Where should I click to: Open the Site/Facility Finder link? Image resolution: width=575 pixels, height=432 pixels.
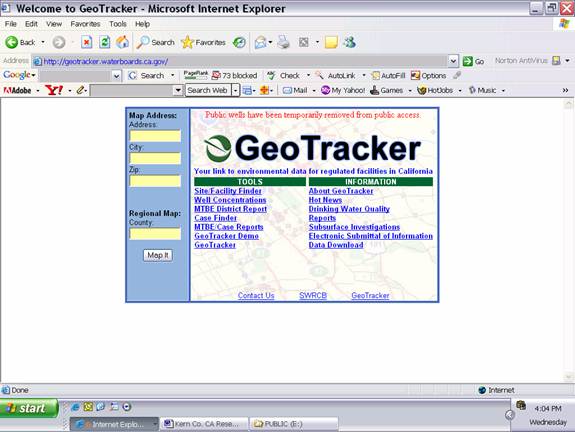pyautogui.click(x=228, y=191)
